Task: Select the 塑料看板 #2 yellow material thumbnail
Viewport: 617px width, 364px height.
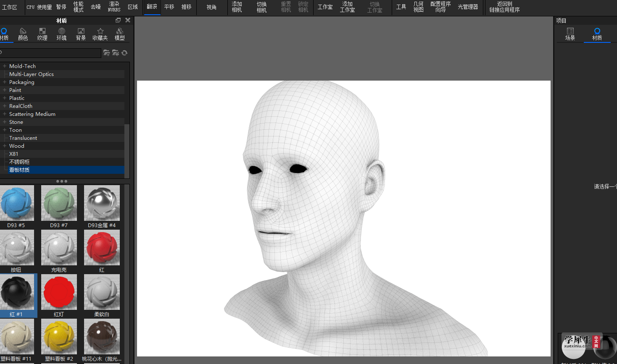Action: pos(59,337)
